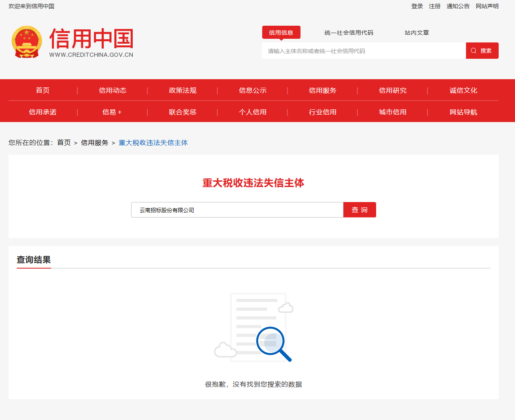515x420 pixels.
Task: Open the 信息公示 section
Action: coord(253,90)
